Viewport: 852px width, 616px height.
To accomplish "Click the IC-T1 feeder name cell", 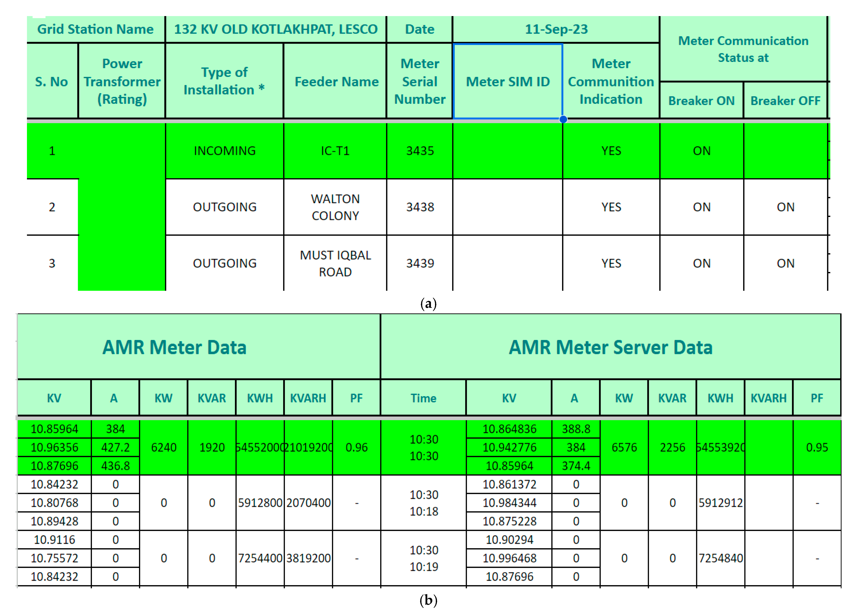I will click(335, 151).
